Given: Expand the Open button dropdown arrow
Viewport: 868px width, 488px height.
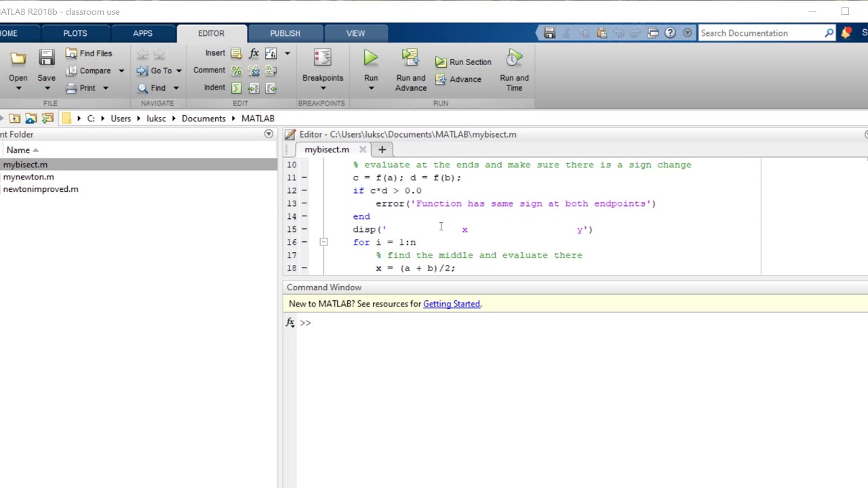Looking at the screenshot, I should coord(18,89).
